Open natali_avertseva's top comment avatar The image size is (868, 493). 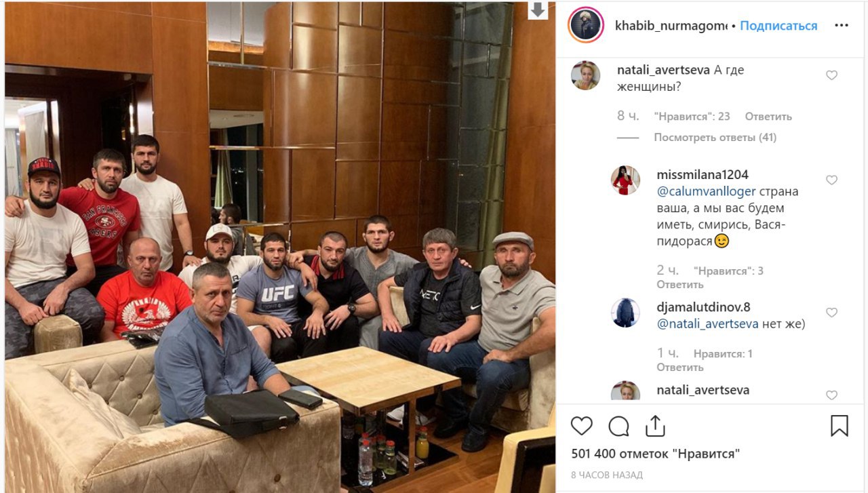(x=585, y=75)
